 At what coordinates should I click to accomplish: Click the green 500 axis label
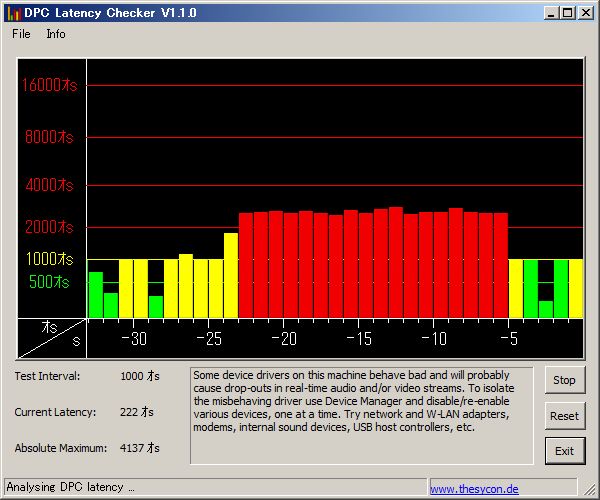click(49, 282)
